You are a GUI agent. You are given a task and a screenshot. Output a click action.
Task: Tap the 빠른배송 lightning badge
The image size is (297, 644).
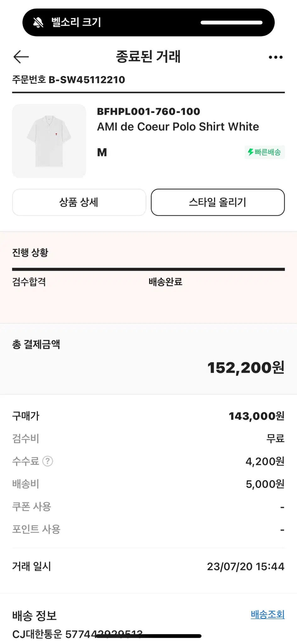coord(265,152)
